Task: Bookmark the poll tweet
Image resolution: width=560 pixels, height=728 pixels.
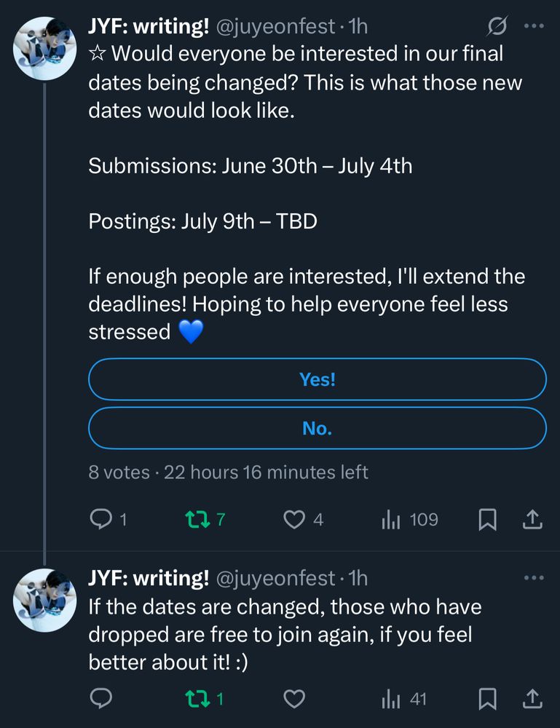Action: (x=489, y=519)
